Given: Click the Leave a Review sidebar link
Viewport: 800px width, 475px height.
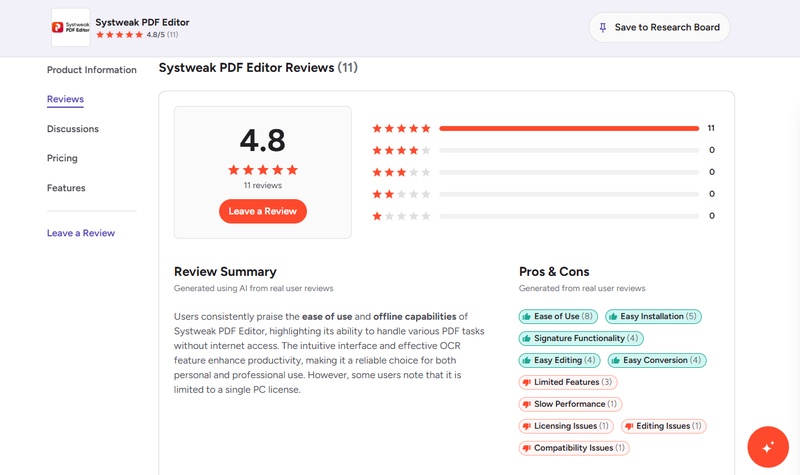Looking at the screenshot, I should tap(81, 233).
